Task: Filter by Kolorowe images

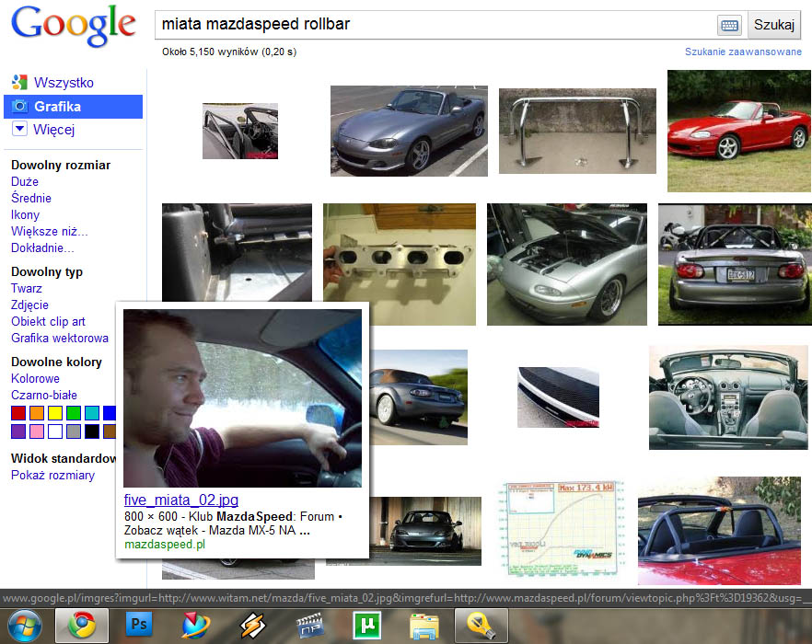Action: click(x=35, y=378)
